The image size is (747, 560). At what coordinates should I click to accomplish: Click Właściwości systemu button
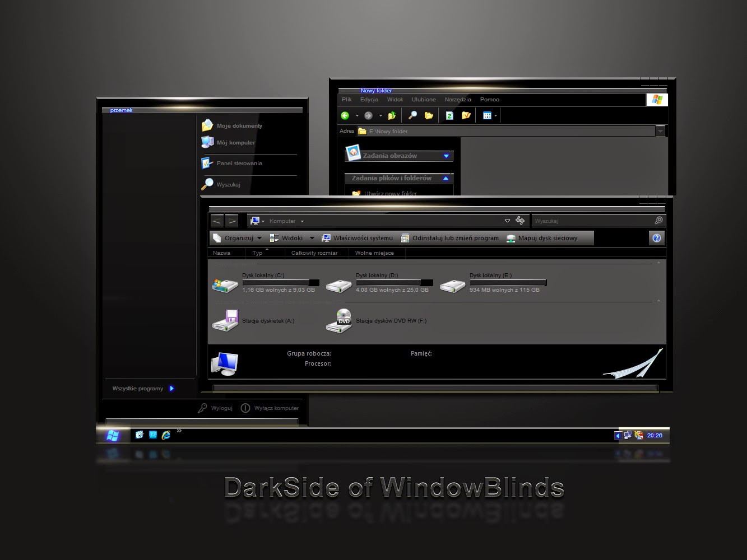(357, 238)
